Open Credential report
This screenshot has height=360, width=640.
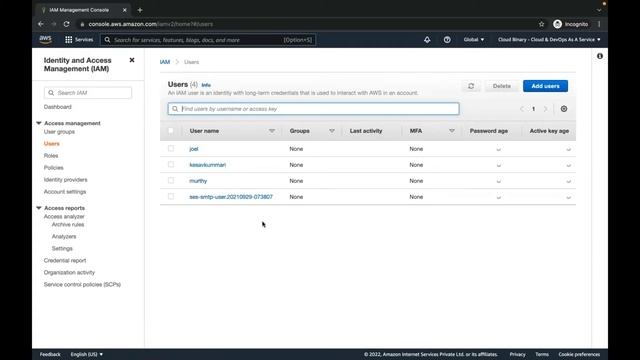tap(65, 260)
